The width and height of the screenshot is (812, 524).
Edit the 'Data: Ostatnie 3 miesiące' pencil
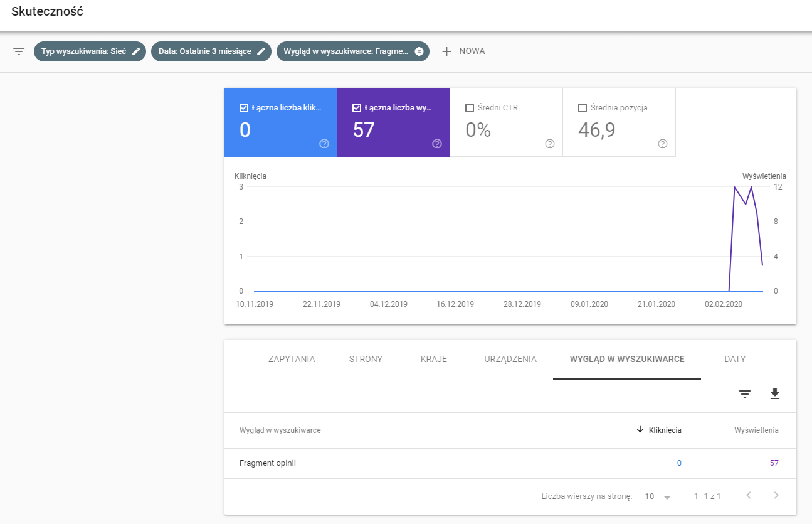point(261,51)
